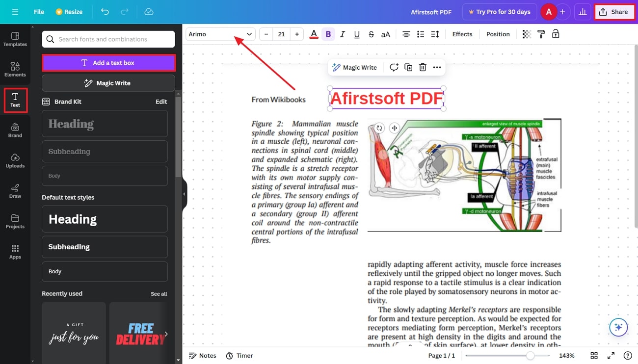Duplicate the selected text box

(408, 67)
